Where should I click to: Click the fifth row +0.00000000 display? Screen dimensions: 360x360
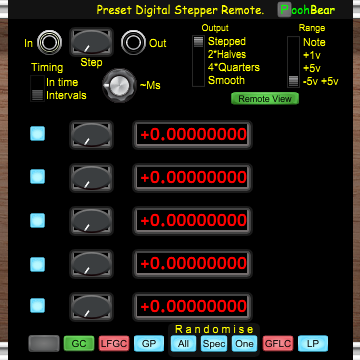click(x=192, y=307)
